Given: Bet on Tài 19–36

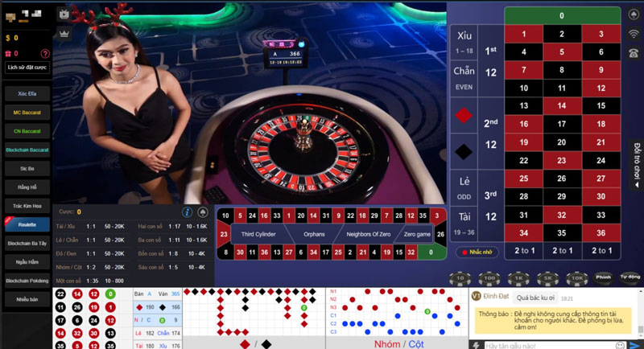Looking at the screenshot, I should coord(464,224).
